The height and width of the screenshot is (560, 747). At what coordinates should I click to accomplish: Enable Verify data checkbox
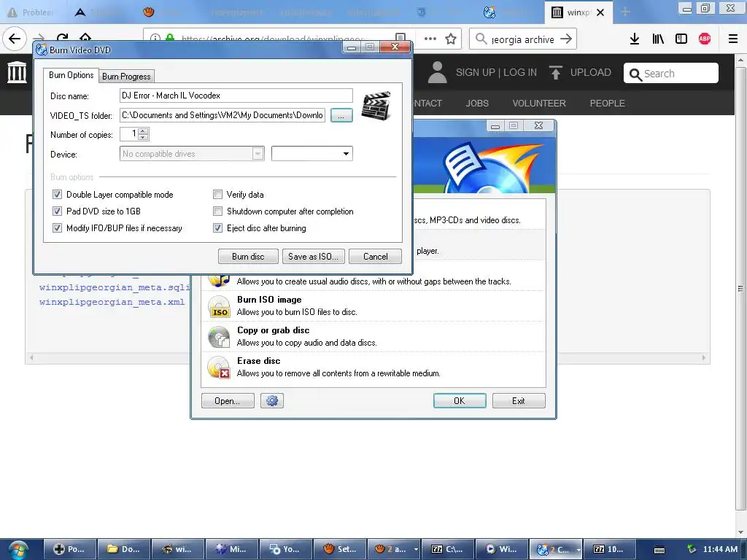click(217, 194)
